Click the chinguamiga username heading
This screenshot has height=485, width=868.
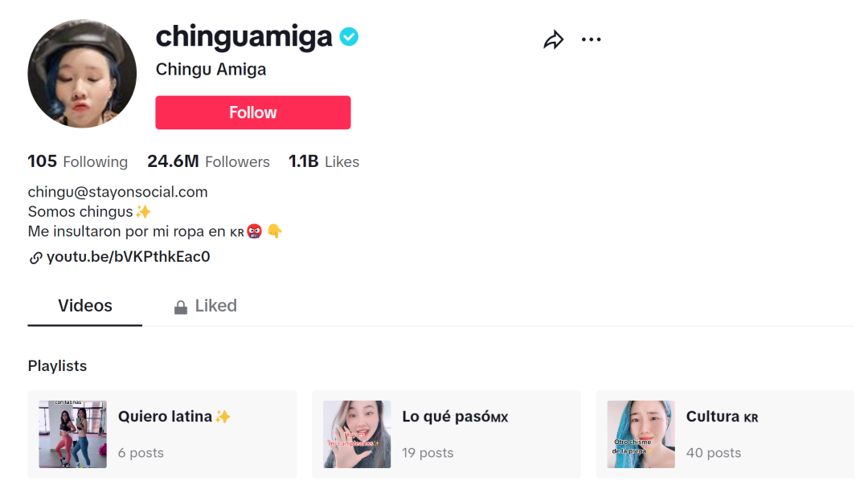(244, 36)
